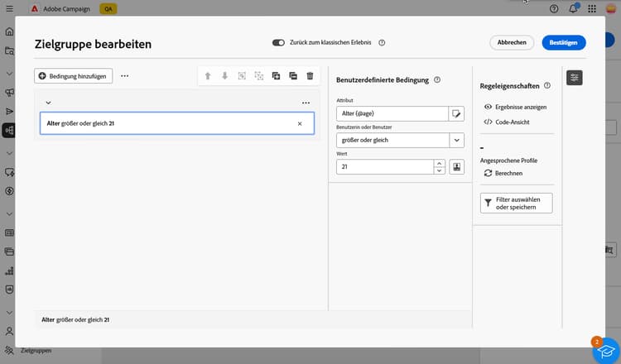The image size is (621, 364).
Task: Open the more options menu next to 'Bedingung hinzufügen'
Action: point(125,75)
